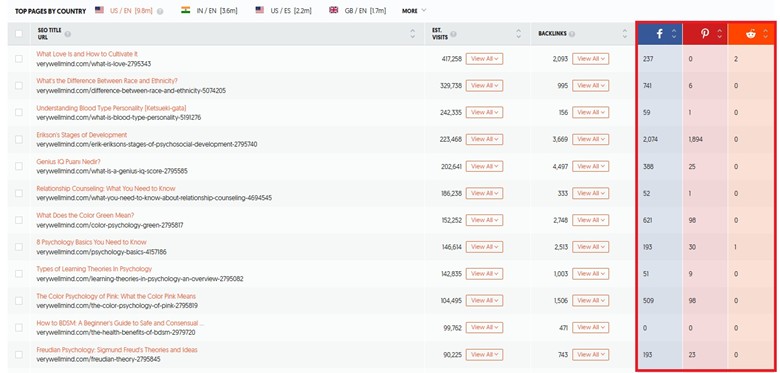Check the box for Genius IQ Puanı row
The width and height of the screenshot is (780, 373).
[x=19, y=166]
